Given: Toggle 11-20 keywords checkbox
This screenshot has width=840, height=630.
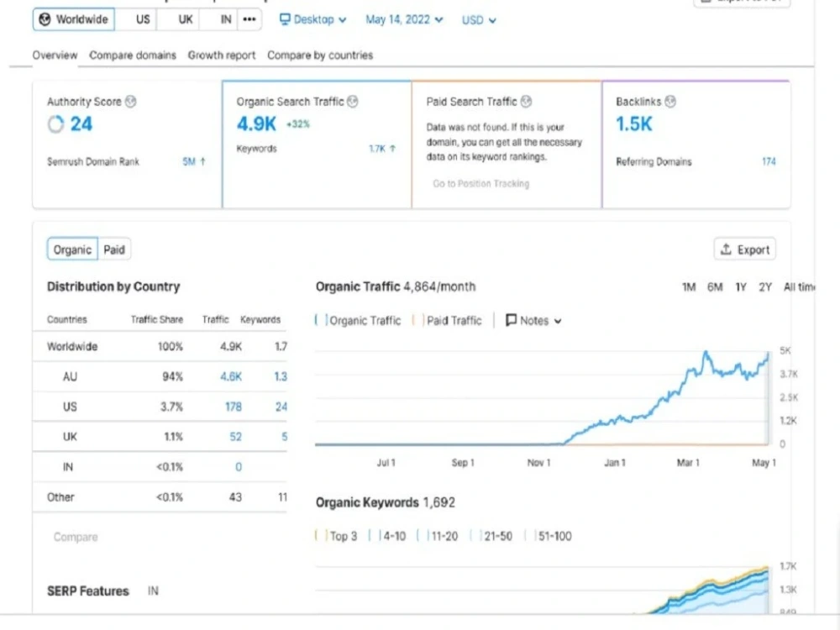Looking at the screenshot, I should 423,536.
